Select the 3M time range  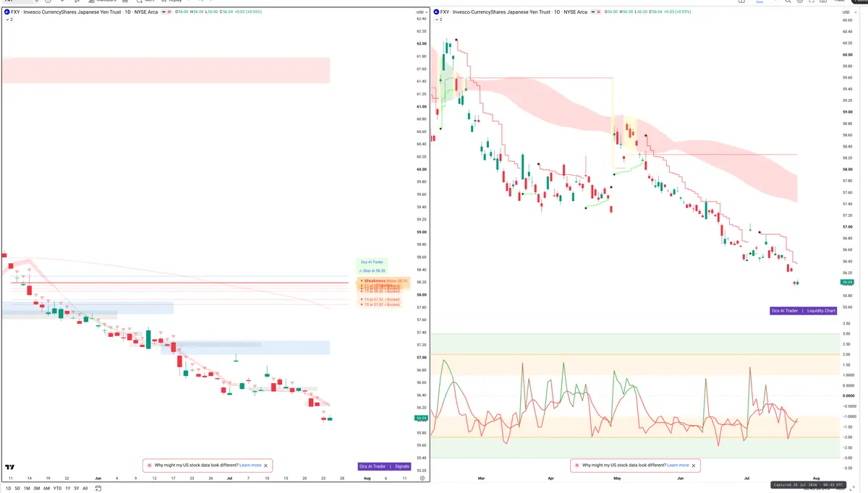point(36,488)
